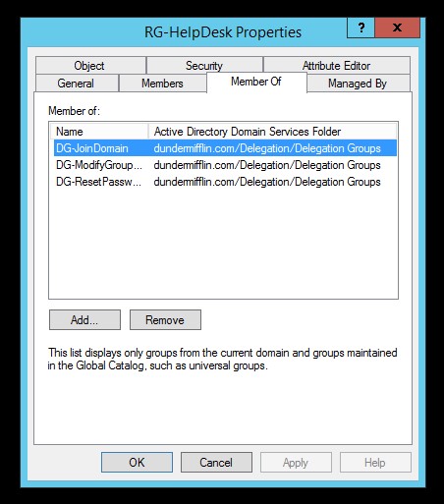This screenshot has height=504, width=444.
Task: Click the Apply button
Action: pos(296,462)
